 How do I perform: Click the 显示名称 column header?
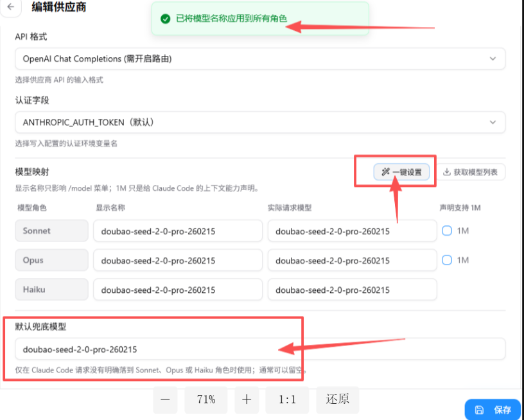[110, 208]
